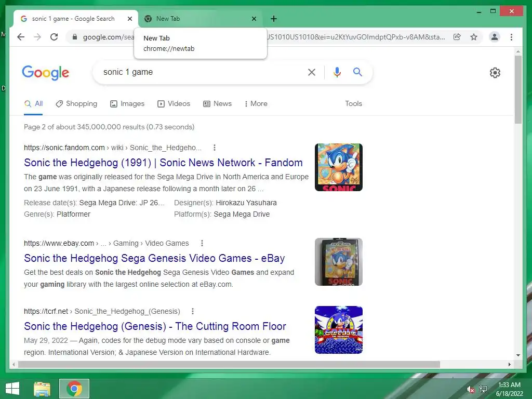This screenshot has height=399, width=532.
Task: Open Google quick settings gear
Action: [495, 73]
